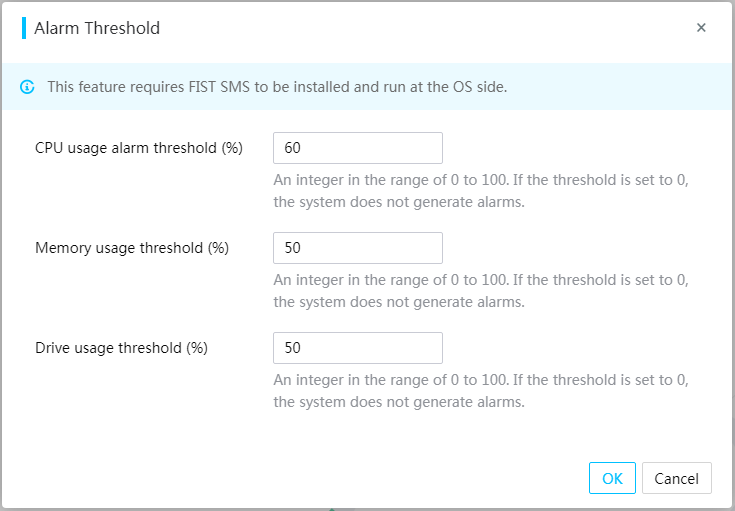Click the empty header area beside title

point(422,28)
